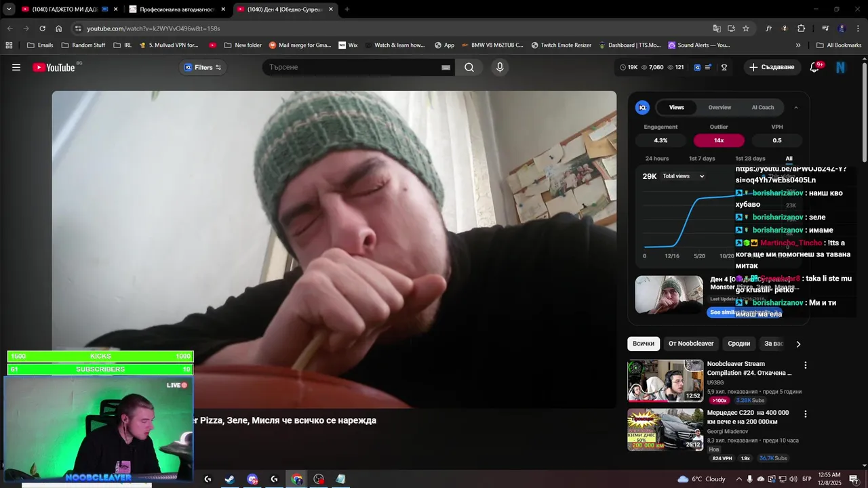The width and height of the screenshot is (868, 488).
Task: Open the tab search dropdown arrow
Action: 8,9
